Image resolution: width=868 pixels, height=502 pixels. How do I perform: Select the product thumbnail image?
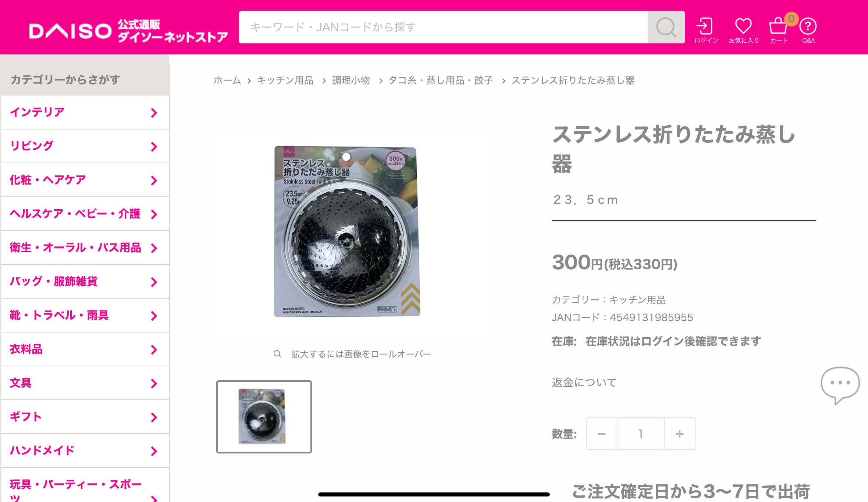[264, 417]
